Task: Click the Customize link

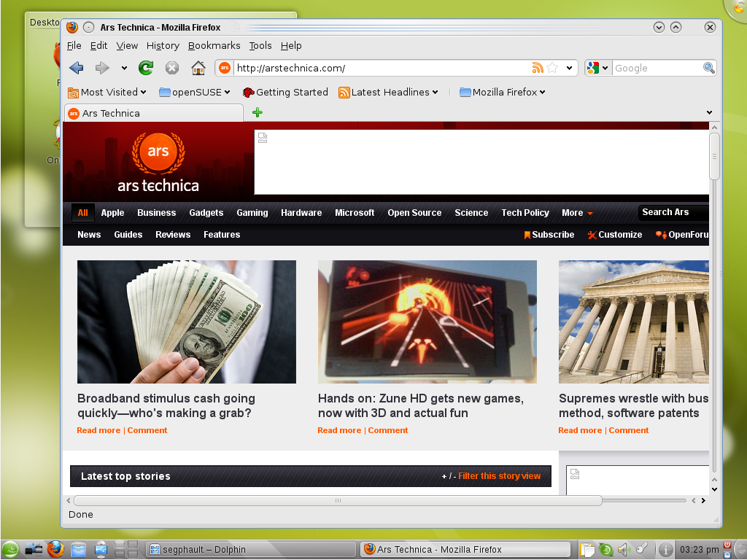Action: [x=615, y=235]
